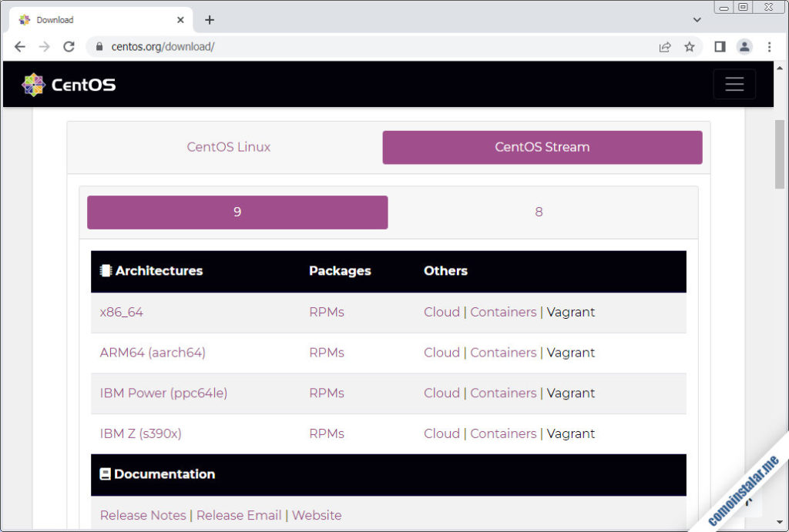The width and height of the screenshot is (789, 532).
Task: Select the version 8 tab
Action: tap(539, 212)
